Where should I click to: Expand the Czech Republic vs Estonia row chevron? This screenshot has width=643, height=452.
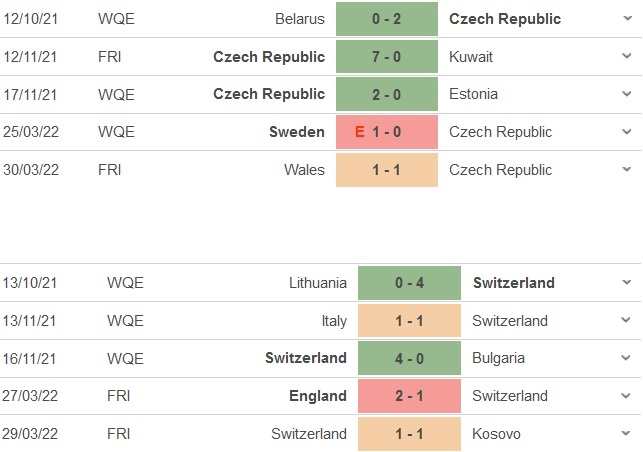coord(627,94)
